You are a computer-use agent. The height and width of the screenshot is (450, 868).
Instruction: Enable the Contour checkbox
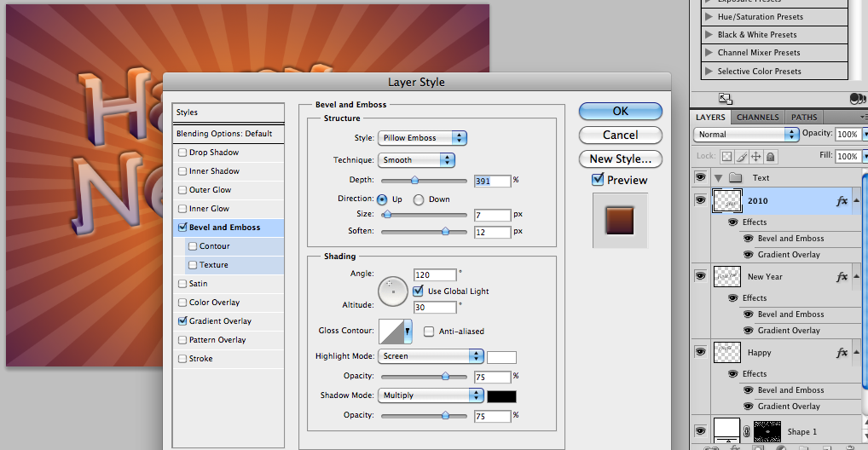[x=193, y=246]
